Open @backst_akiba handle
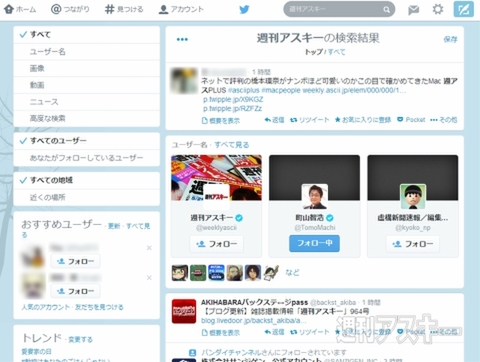 [x=333, y=303]
